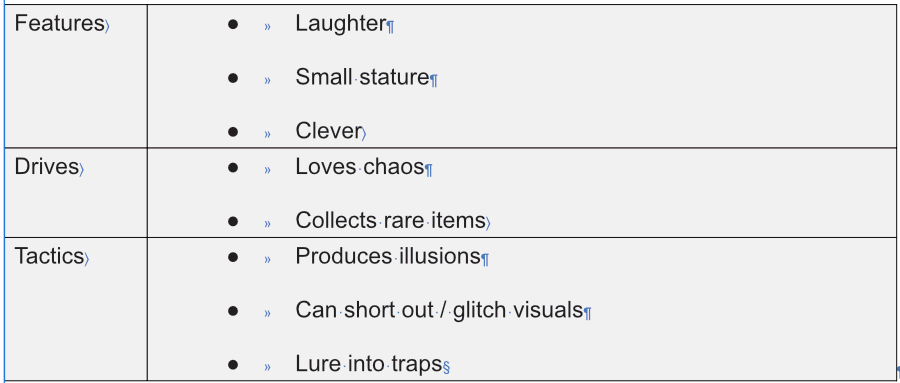Click the Loves chaos text
The image size is (900, 383).
[360, 167]
